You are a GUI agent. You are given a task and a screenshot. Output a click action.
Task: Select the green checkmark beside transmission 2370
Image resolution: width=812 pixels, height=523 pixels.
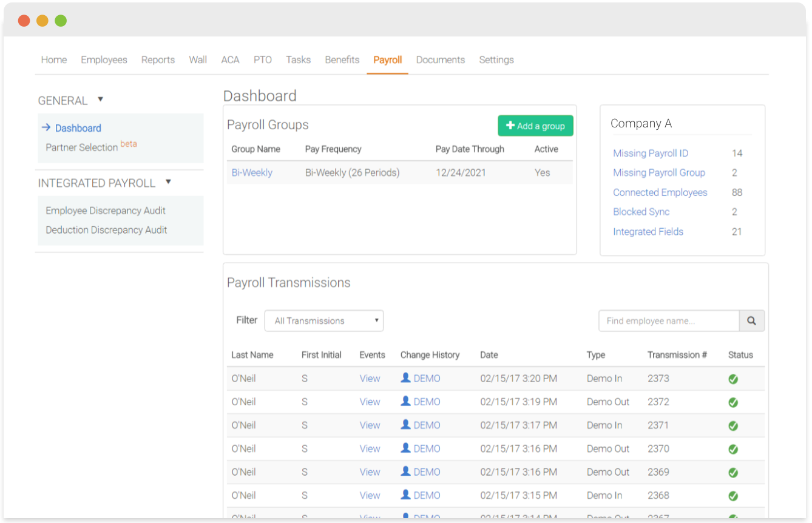[733, 449]
